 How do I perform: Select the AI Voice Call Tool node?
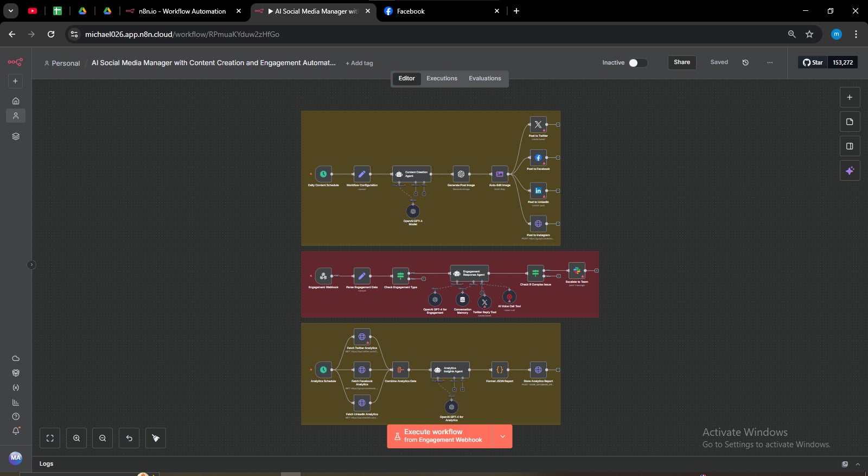(x=509, y=297)
